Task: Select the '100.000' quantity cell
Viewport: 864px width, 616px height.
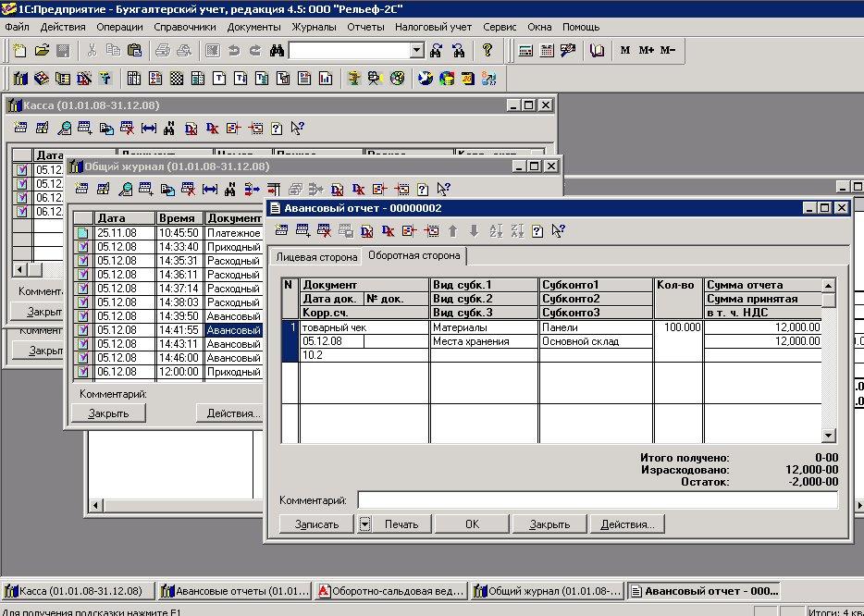Action: (x=679, y=327)
